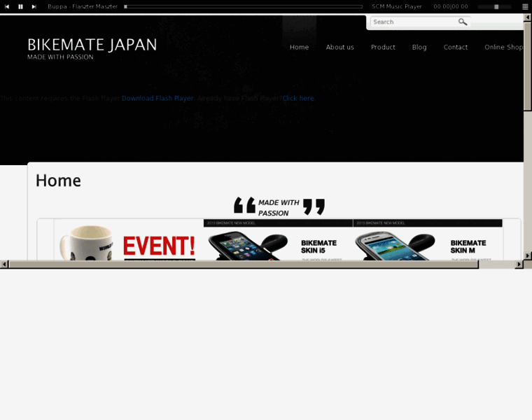Click the magnifier search icon
This screenshot has width=532, height=420.
463,22
